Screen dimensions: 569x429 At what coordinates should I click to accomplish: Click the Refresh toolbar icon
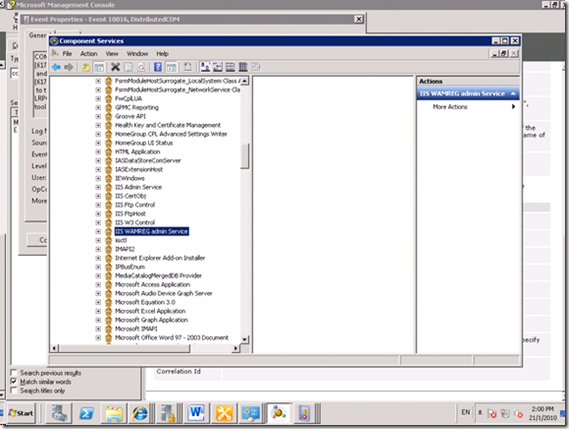tap(142, 67)
